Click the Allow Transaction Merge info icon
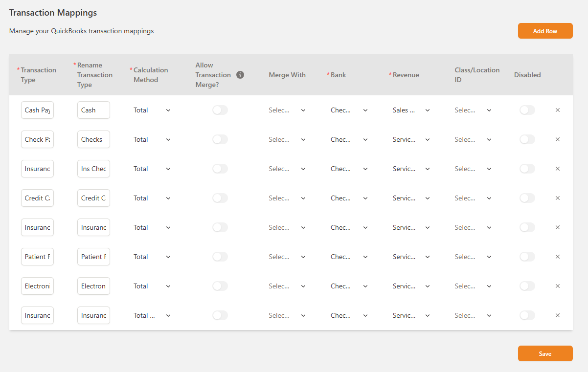 click(240, 75)
